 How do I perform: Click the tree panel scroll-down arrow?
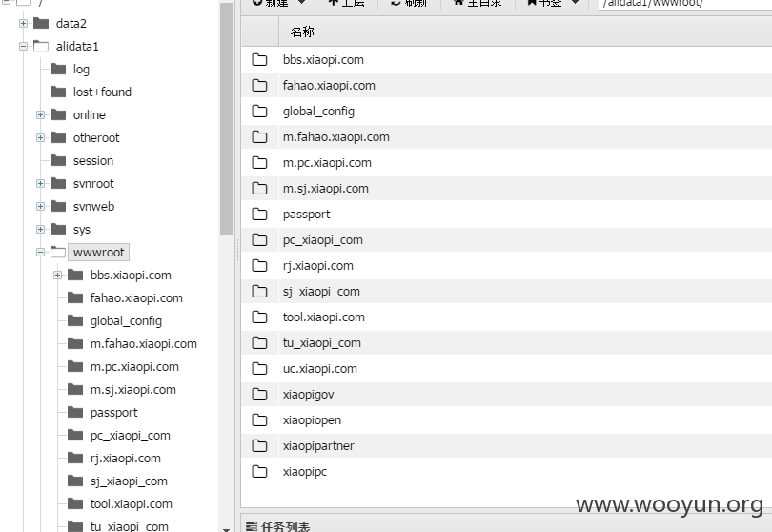(x=226, y=529)
